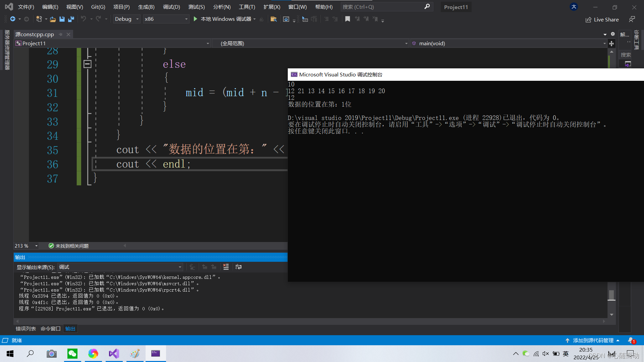644x362 pixels.
Task: Toggle word wrap icon in output toolbar
Action: click(238, 267)
